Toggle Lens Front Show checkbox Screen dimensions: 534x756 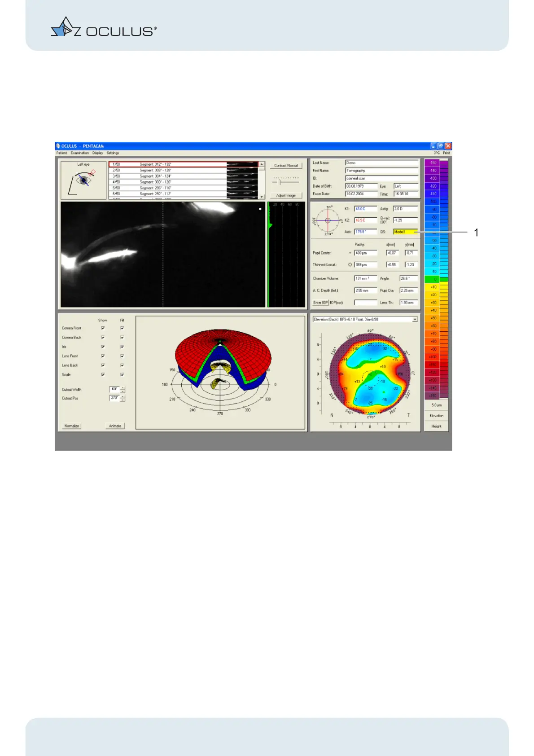(x=103, y=356)
